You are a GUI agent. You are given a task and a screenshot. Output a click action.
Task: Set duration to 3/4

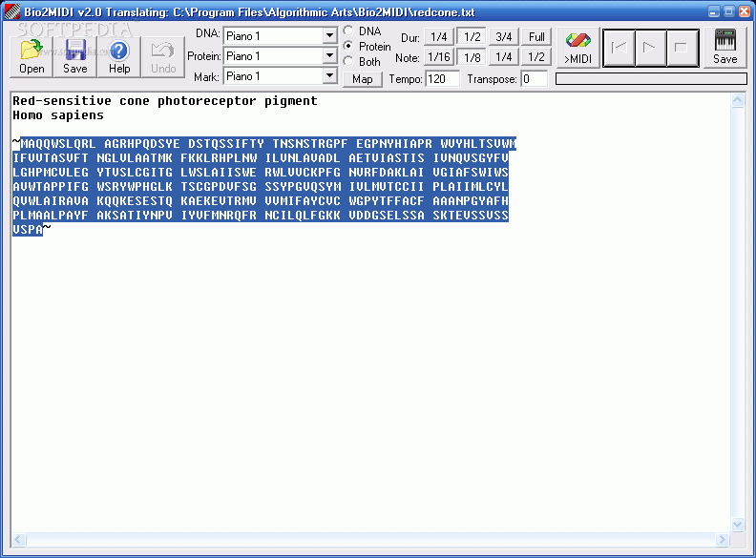pos(504,36)
